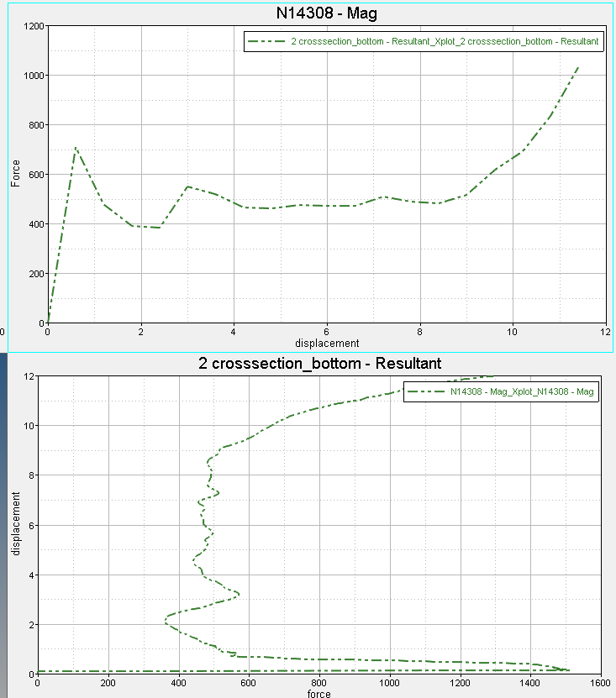Click the 1600 tick label on force axis

pyautogui.click(x=599, y=683)
